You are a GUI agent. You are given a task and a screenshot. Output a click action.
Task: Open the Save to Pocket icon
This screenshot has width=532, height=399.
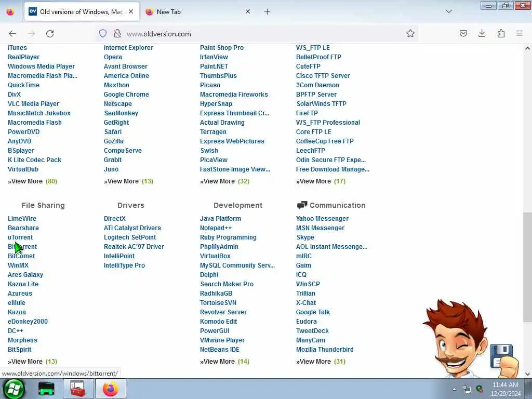point(463,33)
